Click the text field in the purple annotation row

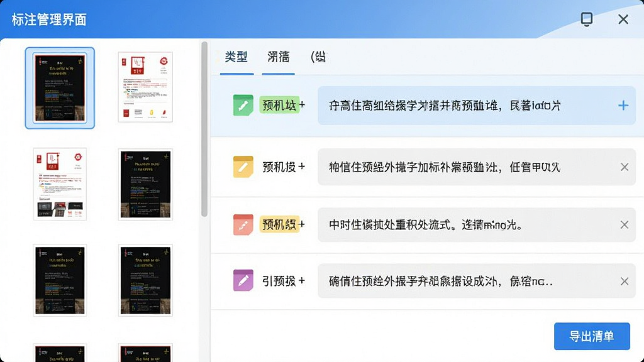click(x=477, y=281)
